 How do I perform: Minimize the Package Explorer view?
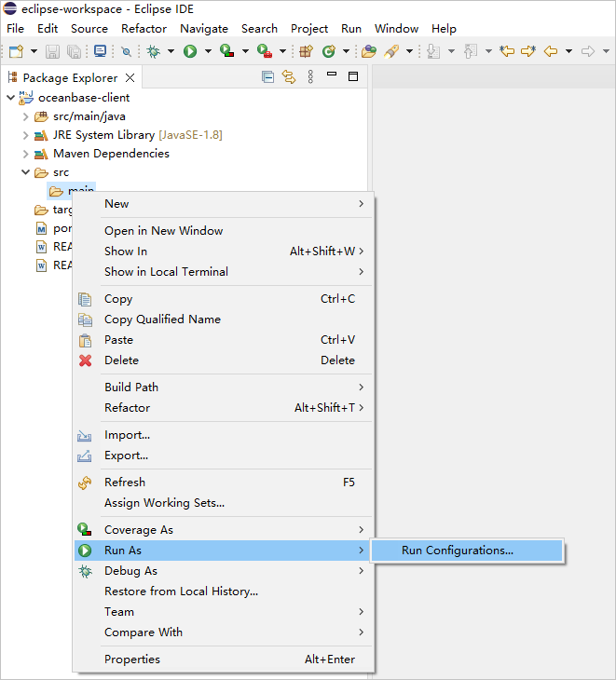click(x=333, y=77)
